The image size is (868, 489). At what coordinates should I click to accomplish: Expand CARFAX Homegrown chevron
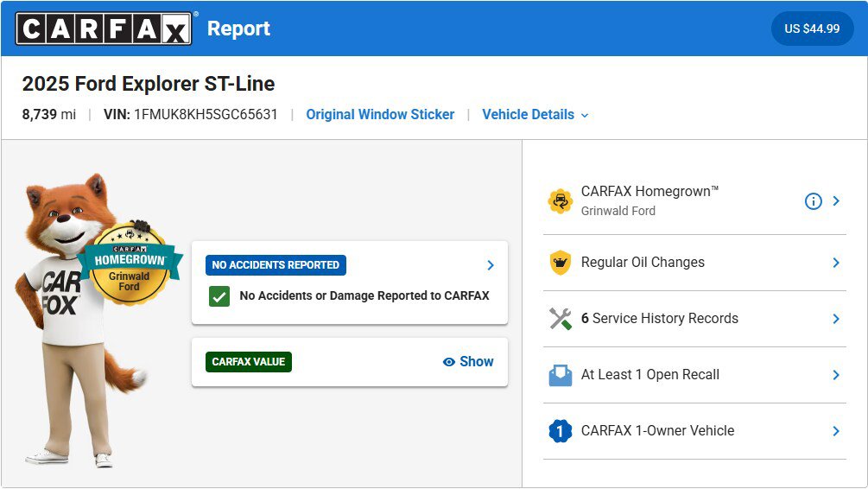coord(836,201)
